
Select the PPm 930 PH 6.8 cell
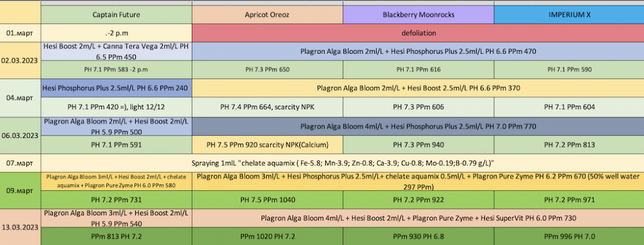click(x=419, y=237)
